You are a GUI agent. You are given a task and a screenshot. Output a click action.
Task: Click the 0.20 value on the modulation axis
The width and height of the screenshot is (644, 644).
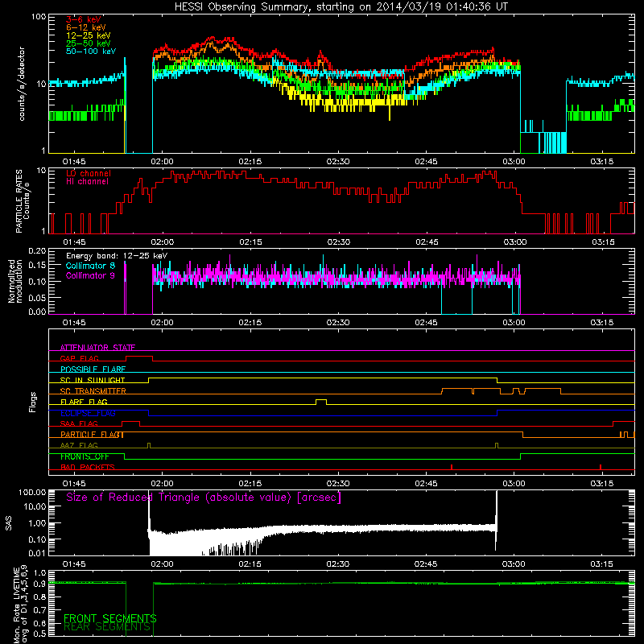(x=37, y=250)
